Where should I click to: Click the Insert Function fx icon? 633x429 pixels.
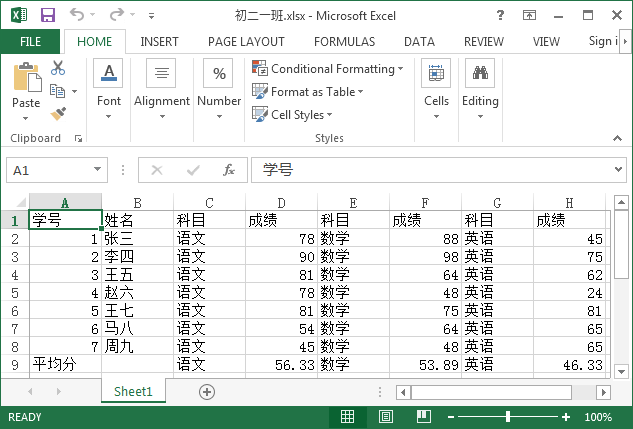tap(229, 170)
